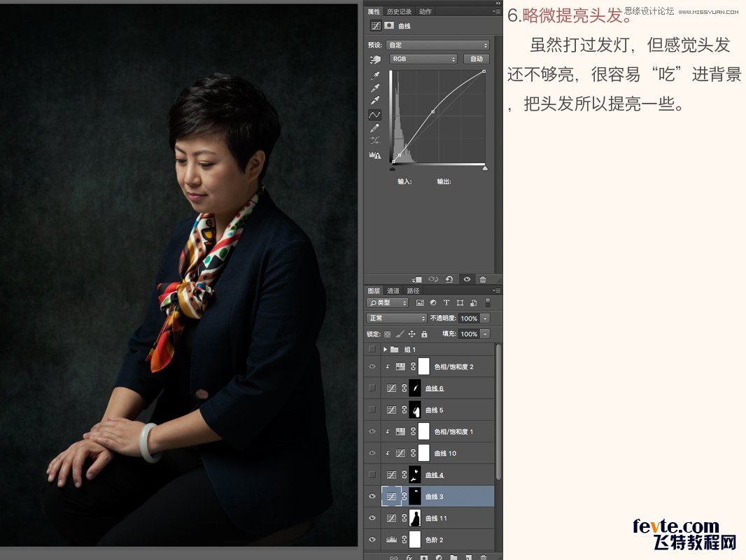Switch to the 图层 tab
Image resolution: width=746 pixels, height=560 pixels.
[x=374, y=290]
